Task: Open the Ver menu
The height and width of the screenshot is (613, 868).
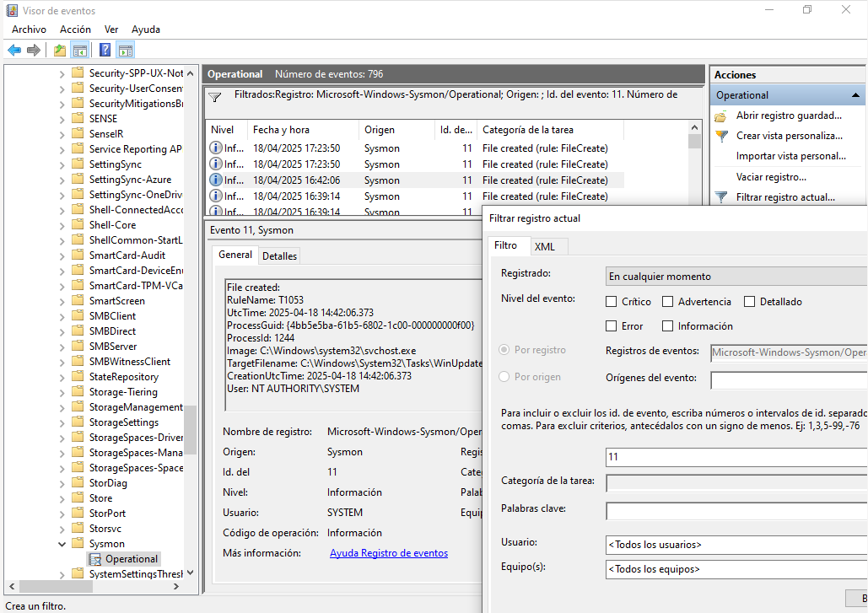Action: coord(111,30)
